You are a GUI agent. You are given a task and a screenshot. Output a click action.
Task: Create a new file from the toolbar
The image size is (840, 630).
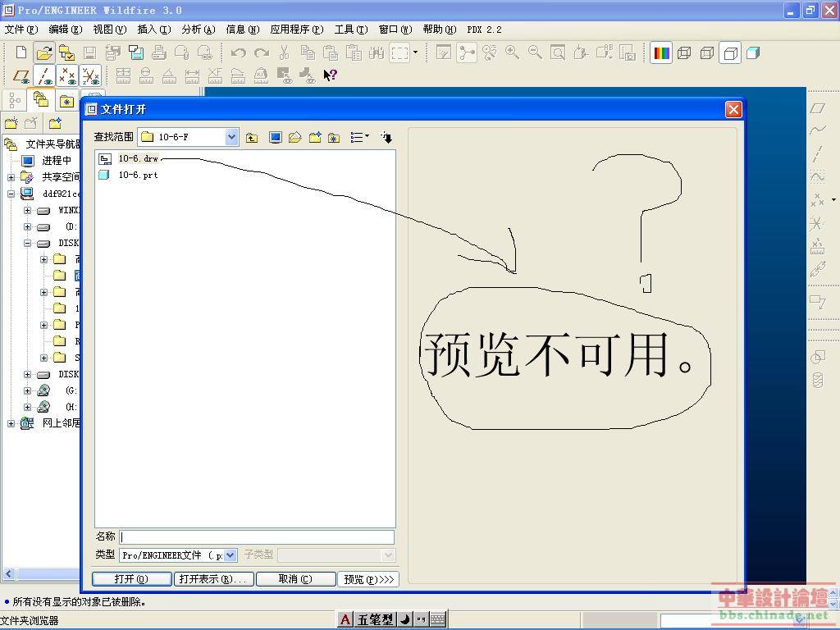(21, 52)
